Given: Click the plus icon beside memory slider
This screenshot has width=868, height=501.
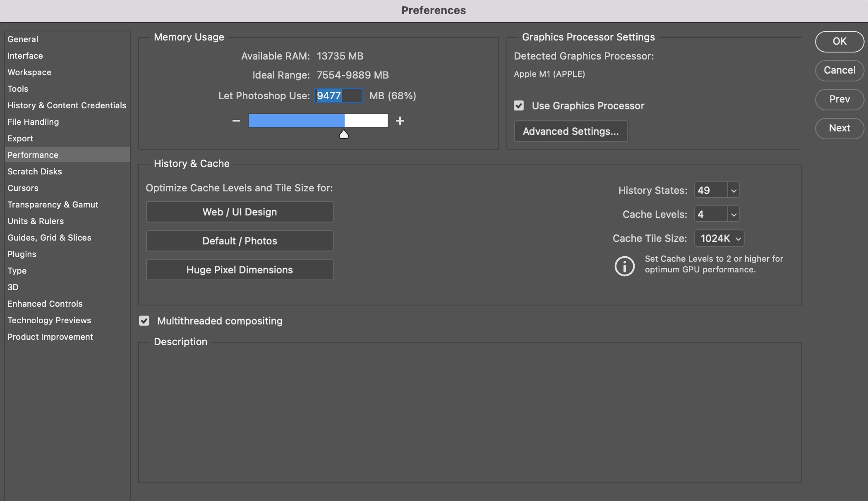Looking at the screenshot, I should click(x=400, y=121).
